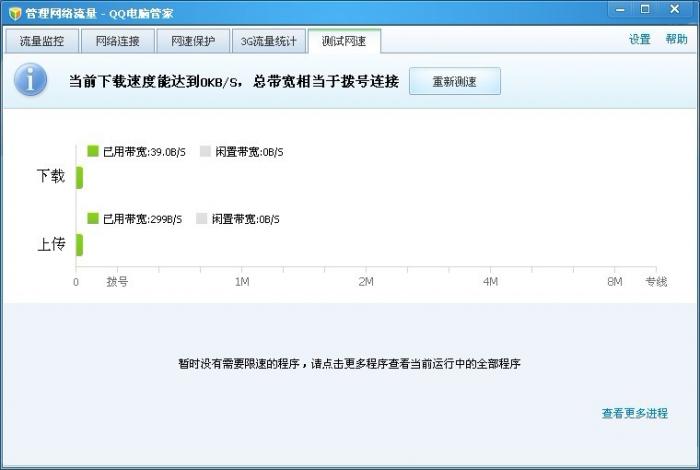Screen dimensions: 700x470
Task: Maximize the window
Action: pos(645,9)
